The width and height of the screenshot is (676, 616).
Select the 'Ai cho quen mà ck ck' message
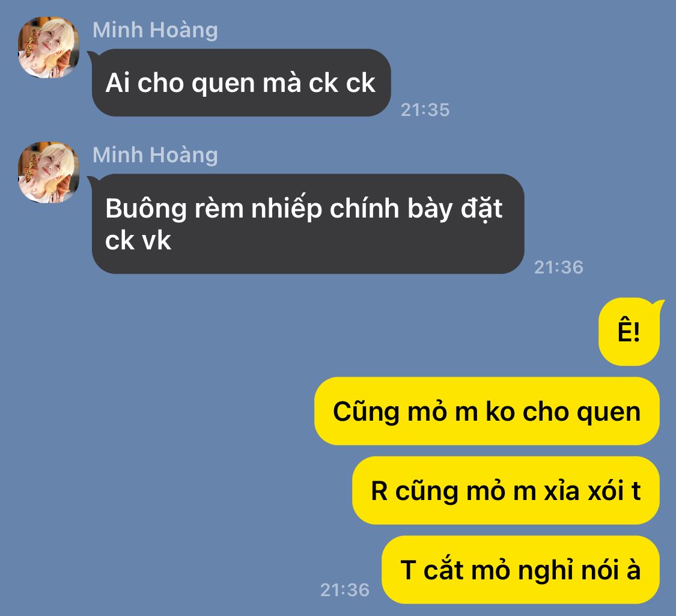coord(240,82)
